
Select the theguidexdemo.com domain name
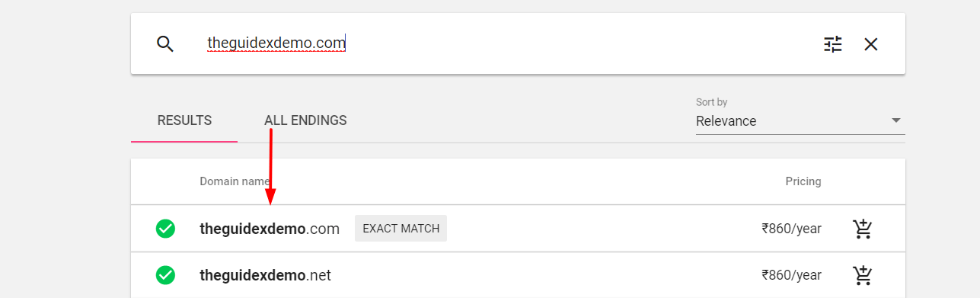270,229
